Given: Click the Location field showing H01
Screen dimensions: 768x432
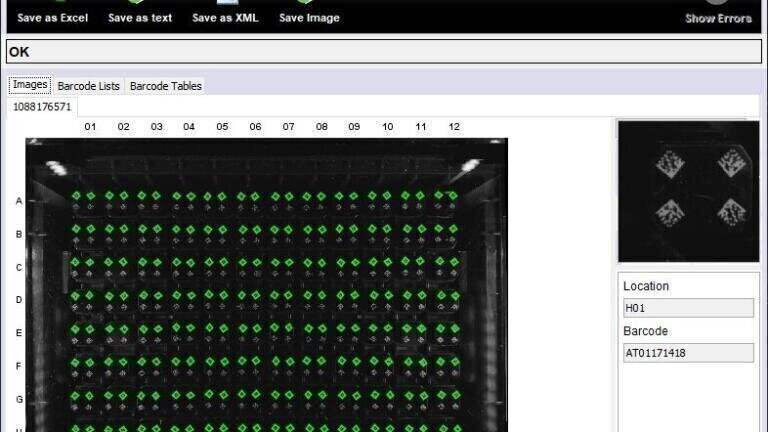Looking at the screenshot, I should coord(688,308).
